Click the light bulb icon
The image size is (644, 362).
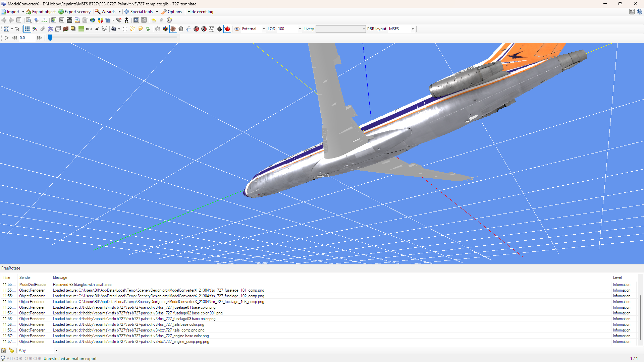[x=140, y=29]
